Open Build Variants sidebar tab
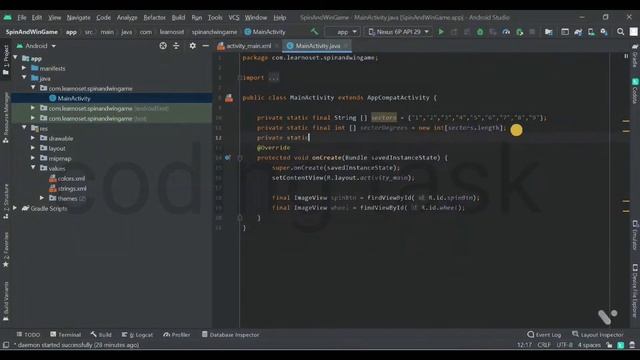Viewport: 640px width, 360px height. click(x=5, y=301)
